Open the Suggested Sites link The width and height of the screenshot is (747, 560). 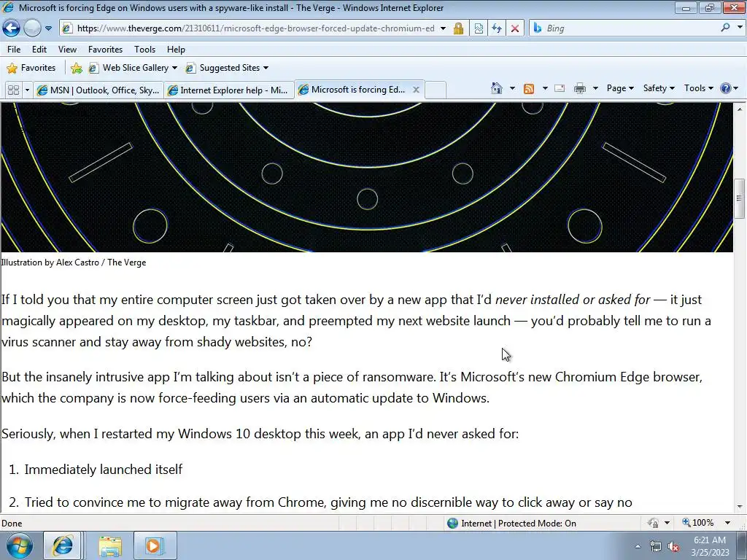(x=223, y=68)
